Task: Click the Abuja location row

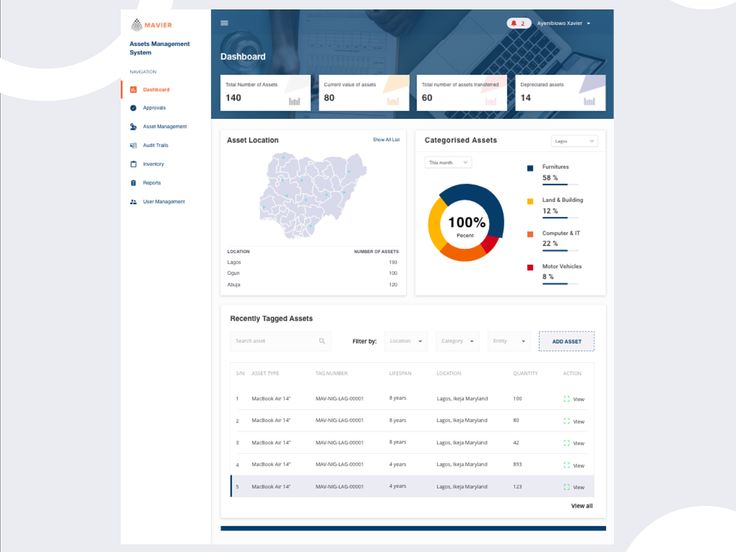Action: pos(313,284)
